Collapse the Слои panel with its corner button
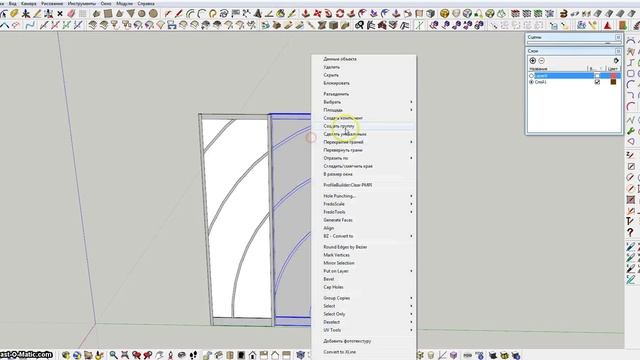This screenshot has width=640, height=360. (618, 51)
